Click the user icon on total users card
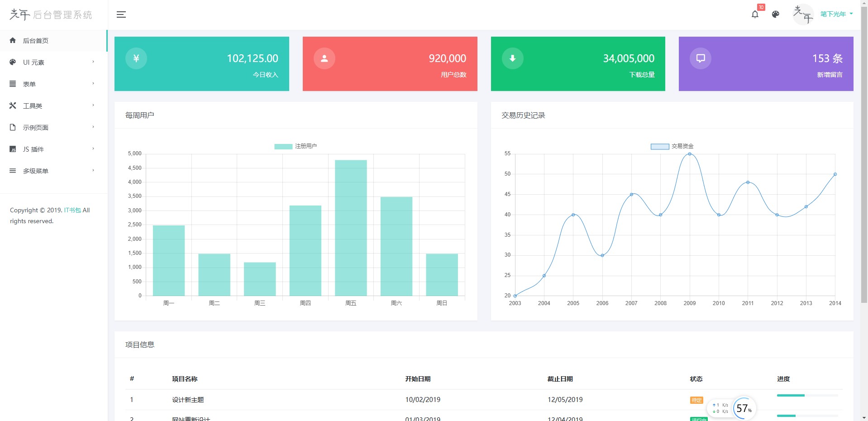The image size is (868, 421). coord(324,58)
